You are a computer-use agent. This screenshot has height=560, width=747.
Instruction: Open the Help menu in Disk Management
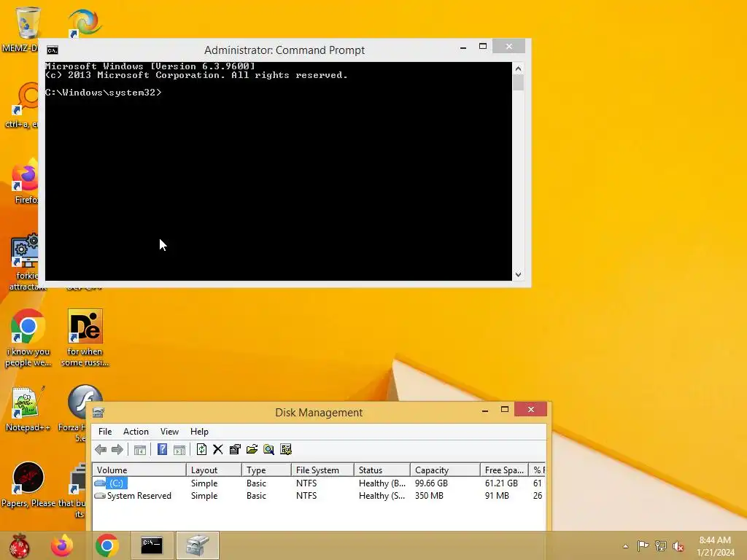pyautogui.click(x=199, y=432)
